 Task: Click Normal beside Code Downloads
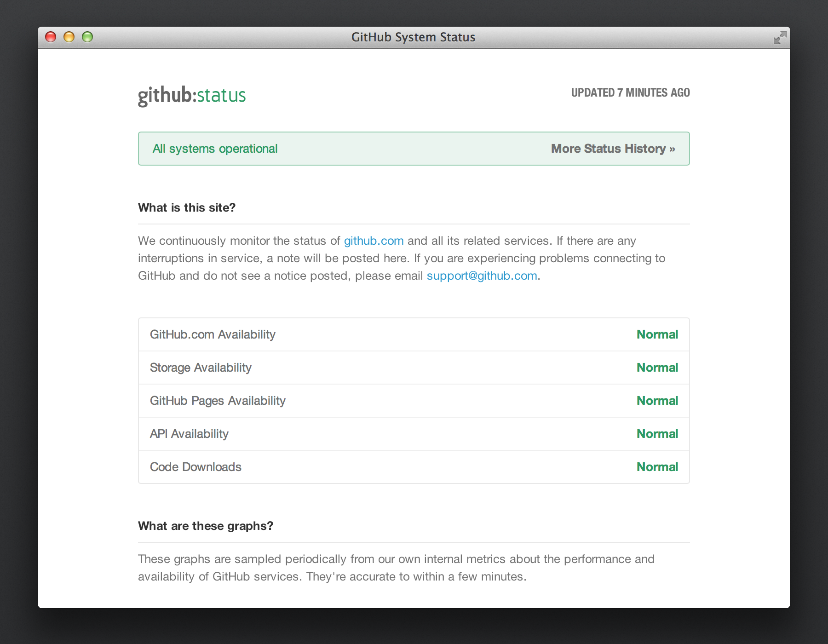[657, 466]
